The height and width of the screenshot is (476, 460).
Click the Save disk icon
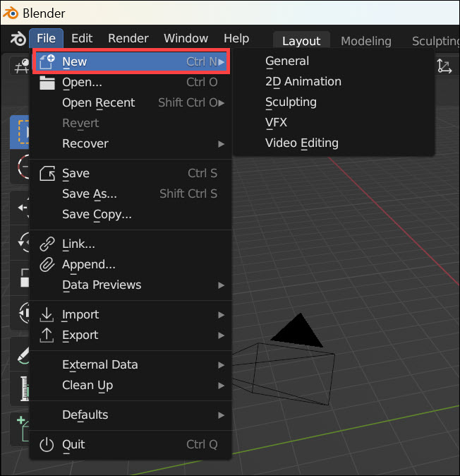47,173
